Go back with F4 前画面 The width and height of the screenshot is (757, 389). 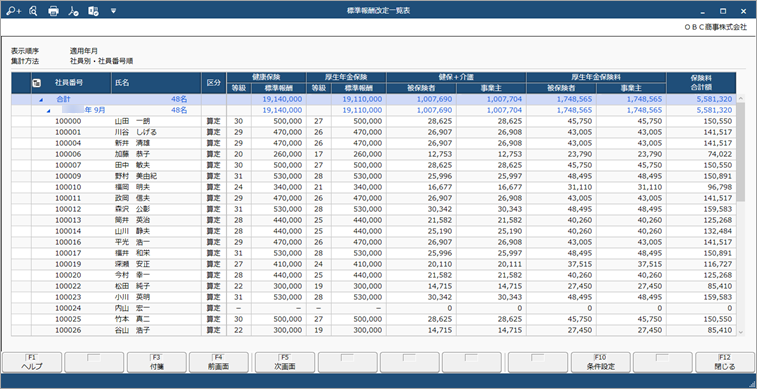click(219, 362)
